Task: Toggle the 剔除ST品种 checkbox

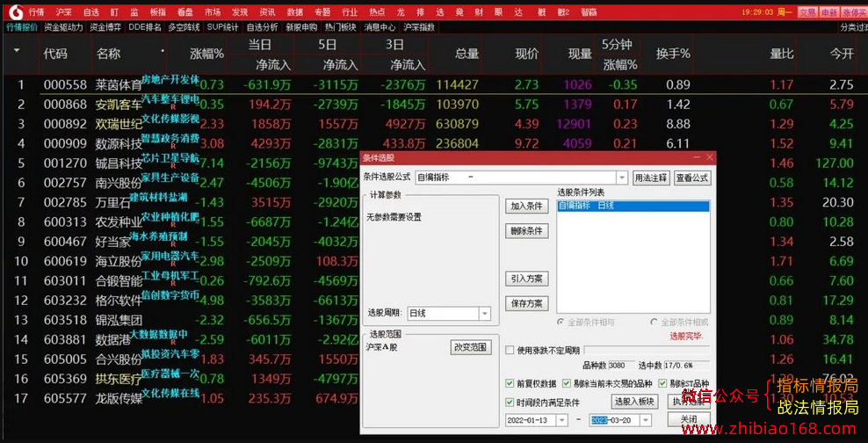Action: point(662,383)
